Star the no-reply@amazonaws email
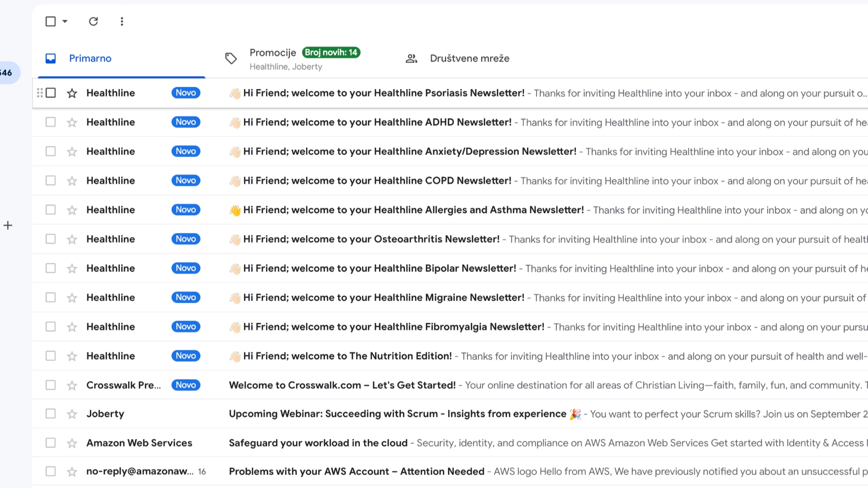Viewport: 868px width, 488px height. pos(72,472)
